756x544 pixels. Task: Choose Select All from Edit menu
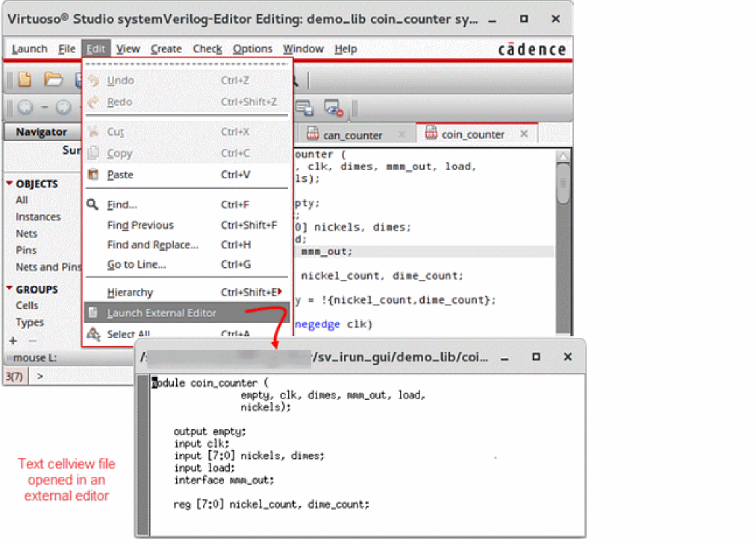click(x=187, y=334)
